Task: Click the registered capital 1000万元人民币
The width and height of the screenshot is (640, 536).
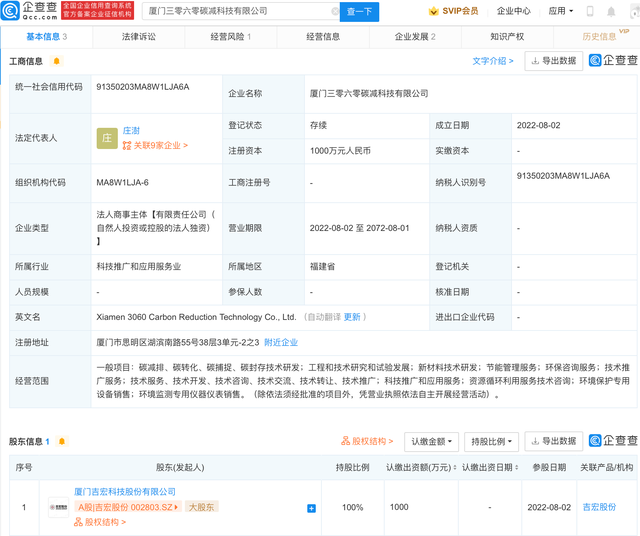Action: pyautogui.click(x=340, y=151)
